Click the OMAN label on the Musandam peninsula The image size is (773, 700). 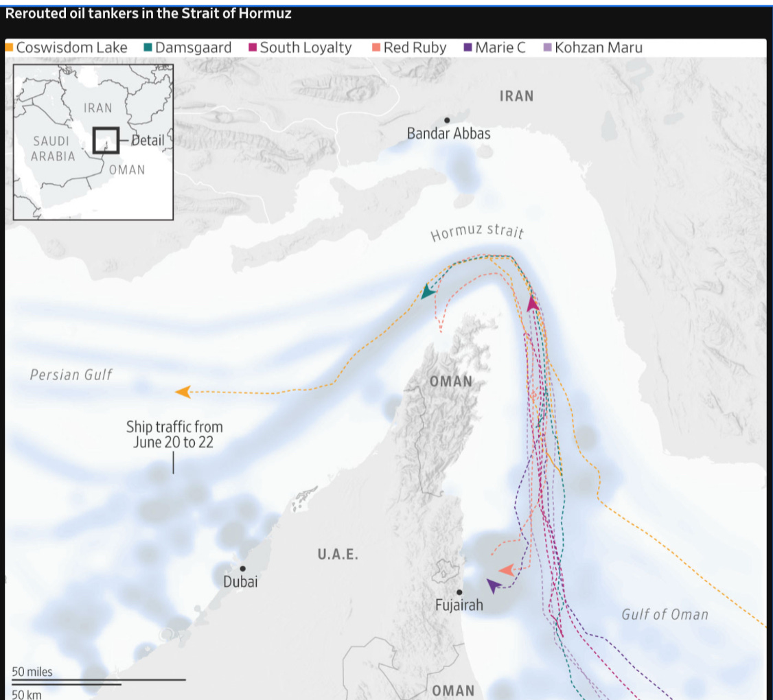[x=451, y=382]
